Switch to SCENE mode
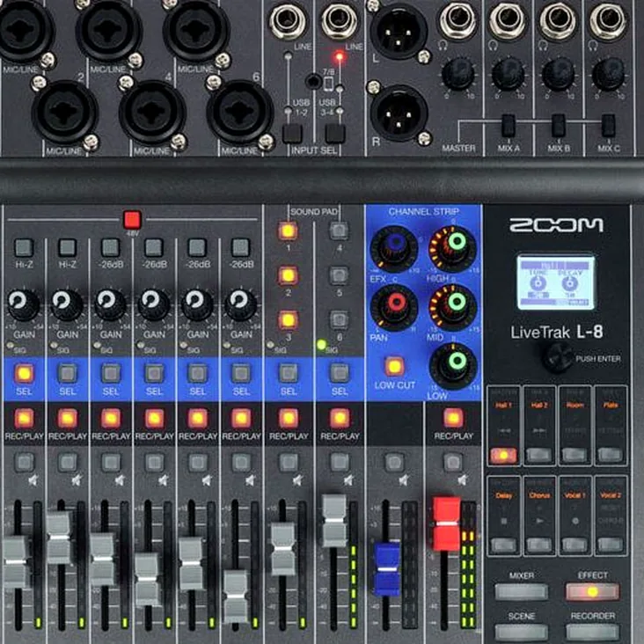This screenshot has width=644, height=644. [521, 633]
